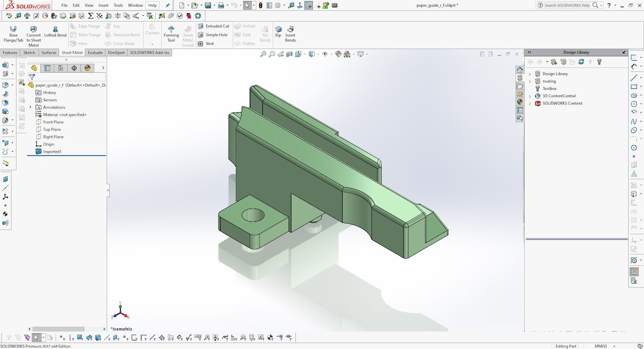The height and width of the screenshot is (349, 644).
Task: Select Convert to Sheet Metal tool
Action: [33, 36]
